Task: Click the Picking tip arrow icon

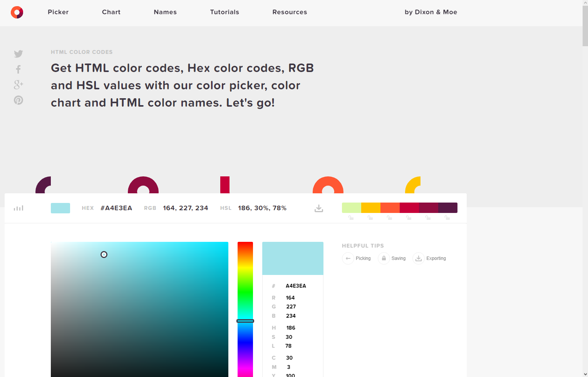Action: click(x=348, y=258)
